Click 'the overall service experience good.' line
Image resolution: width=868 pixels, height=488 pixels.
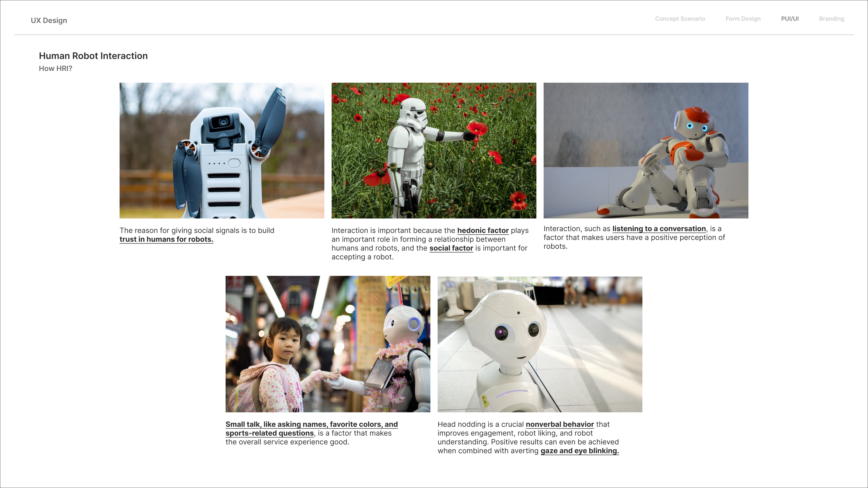288,442
